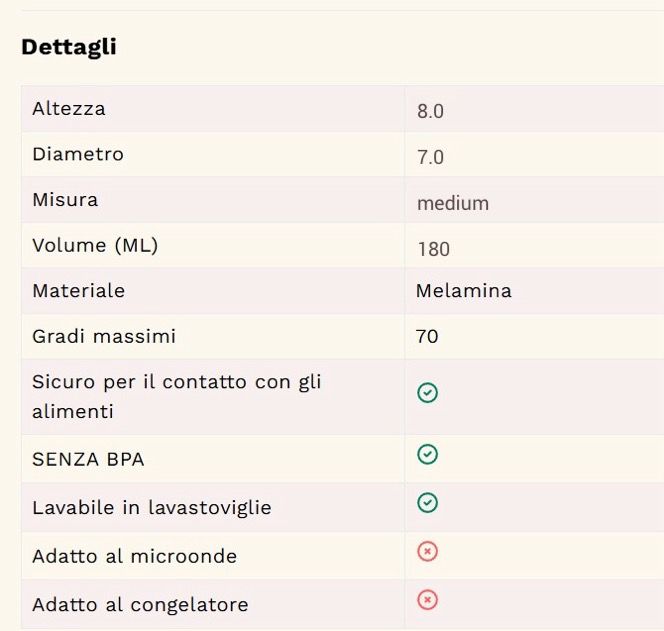The image size is (664, 631).
Task: Click the Dettagli section heading
Action: tap(69, 47)
